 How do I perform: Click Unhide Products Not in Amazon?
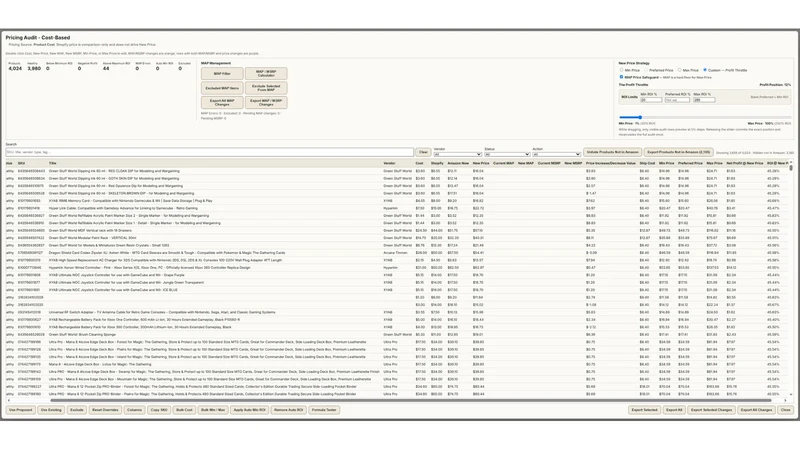[612, 152]
